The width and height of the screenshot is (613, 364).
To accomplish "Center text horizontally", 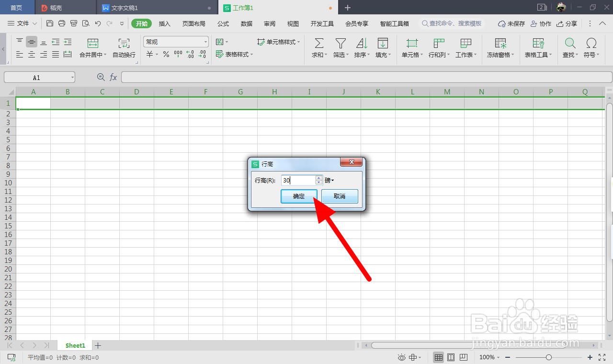I will [32, 55].
